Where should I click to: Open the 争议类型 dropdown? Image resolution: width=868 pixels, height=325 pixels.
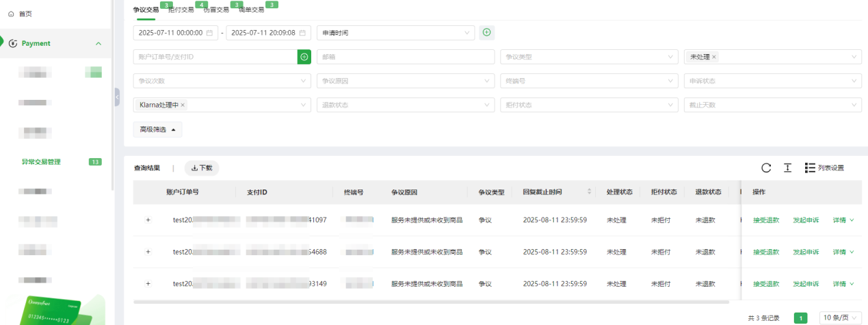pos(589,57)
